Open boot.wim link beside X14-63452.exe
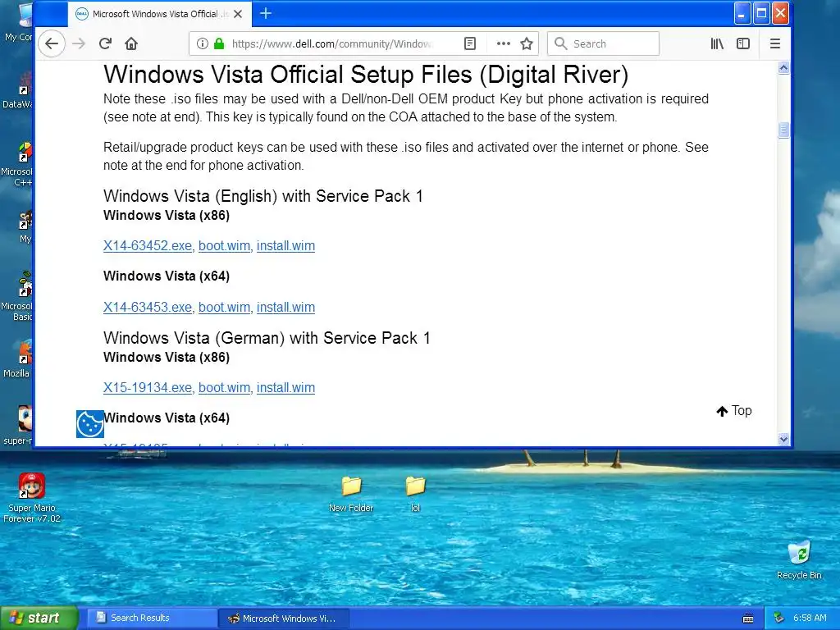The image size is (840, 630). click(225, 246)
